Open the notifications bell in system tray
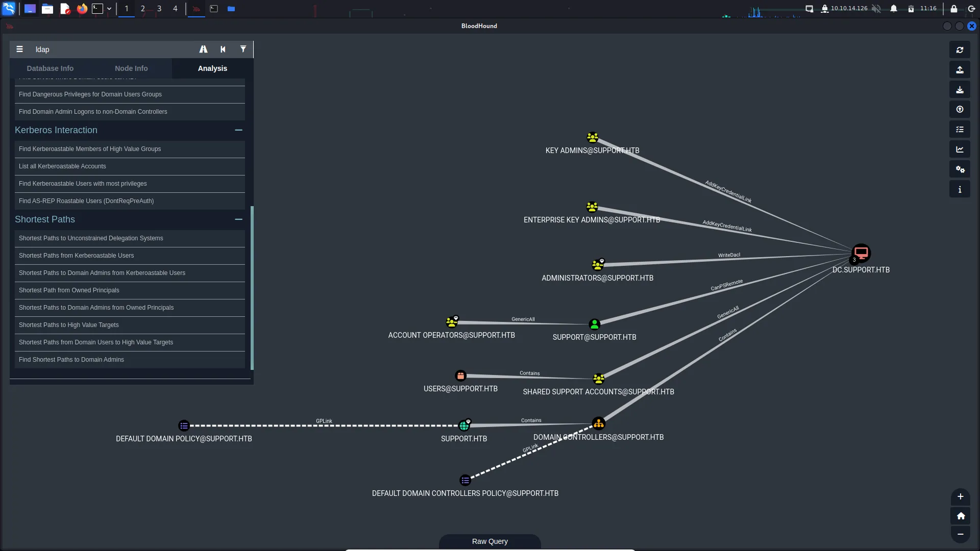The image size is (980, 551). [893, 9]
